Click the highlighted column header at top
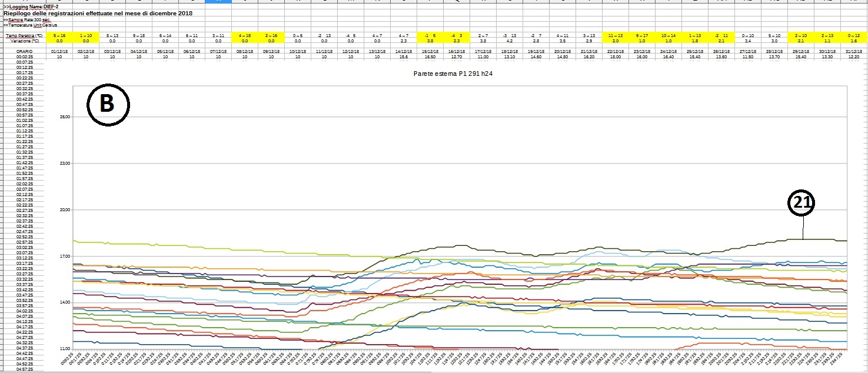 point(218,2)
